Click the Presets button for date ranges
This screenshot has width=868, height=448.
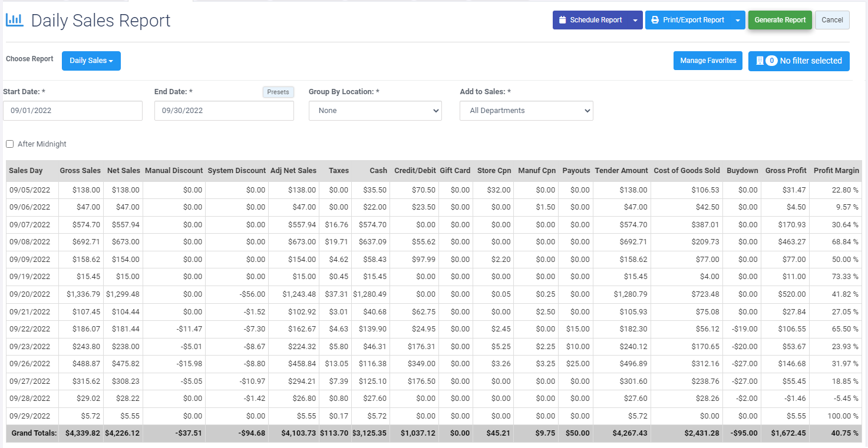(278, 92)
